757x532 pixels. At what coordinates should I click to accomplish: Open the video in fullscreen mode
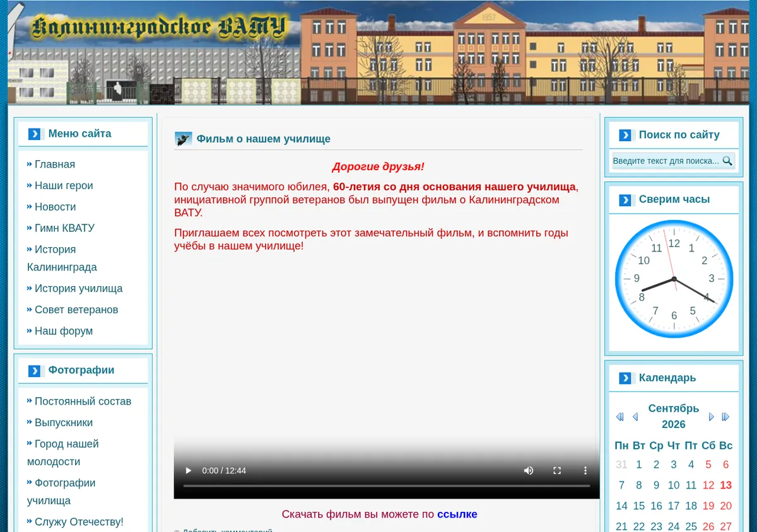click(557, 470)
